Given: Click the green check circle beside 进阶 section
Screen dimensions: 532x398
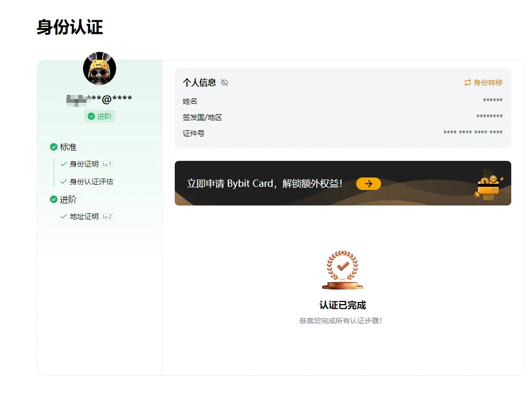Looking at the screenshot, I should point(53,199).
